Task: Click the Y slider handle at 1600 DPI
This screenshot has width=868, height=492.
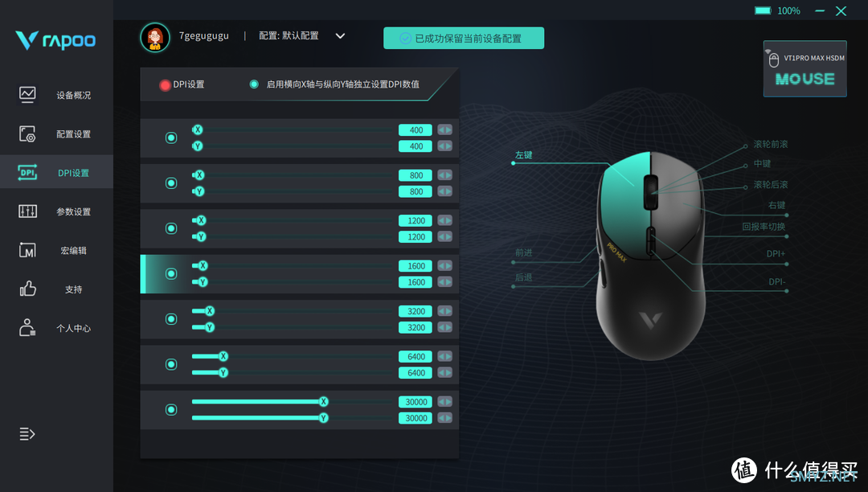Action: pyautogui.click(x=203, y=282)
